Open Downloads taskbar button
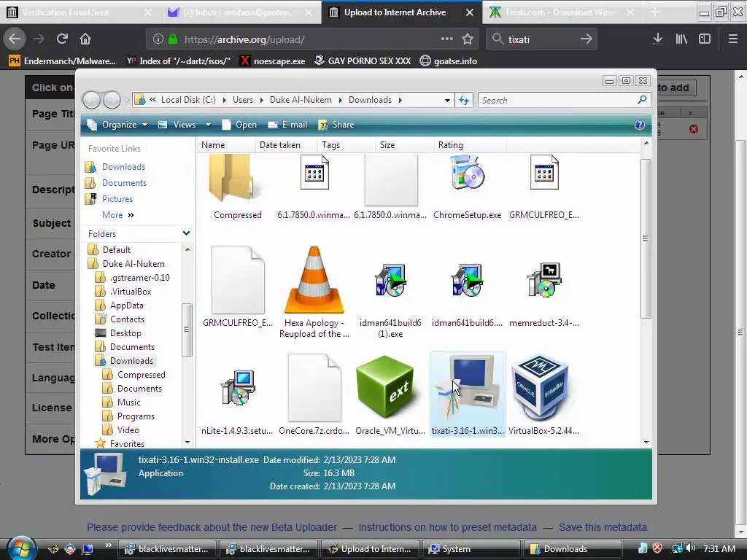The image size is (747, 560). pyautogui.click(x=573, y=549)
